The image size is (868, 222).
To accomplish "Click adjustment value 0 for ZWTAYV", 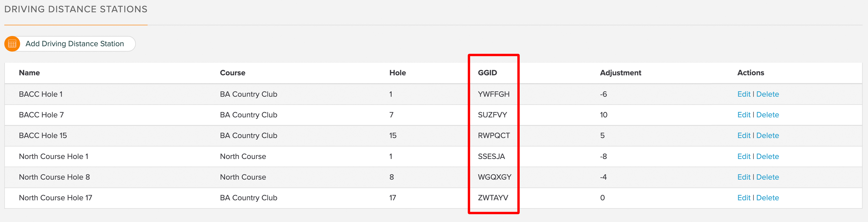I will (x=602, y=198).
